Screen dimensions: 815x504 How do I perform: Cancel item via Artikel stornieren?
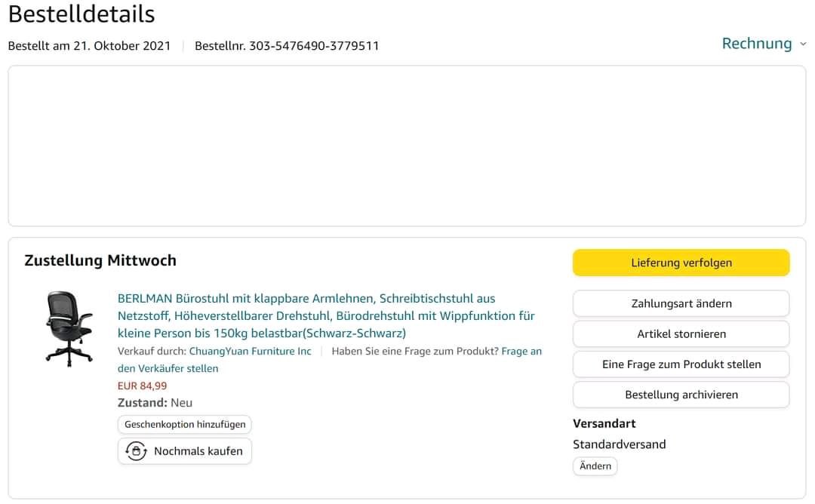click(681, 333)
